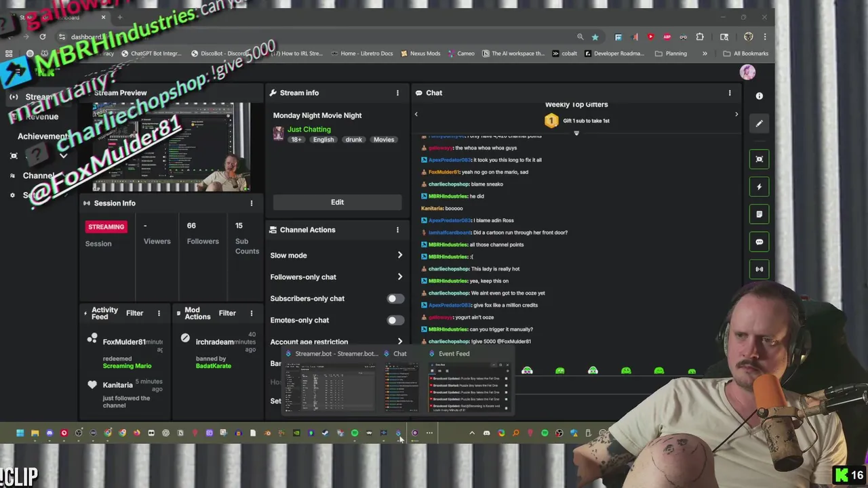Open Cameo bookmark
The width and height of the screenshot is (868, 488).
click(460, 54)
